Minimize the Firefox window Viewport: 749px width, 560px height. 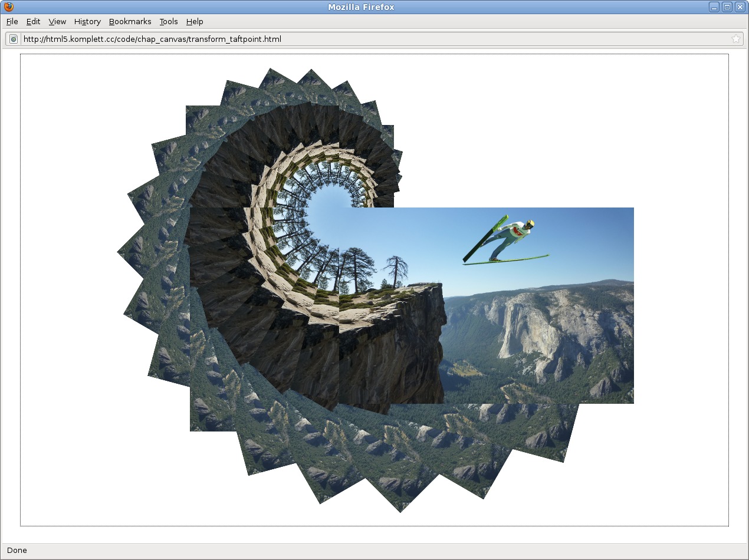pyautogui.click(x=714, y=7)
